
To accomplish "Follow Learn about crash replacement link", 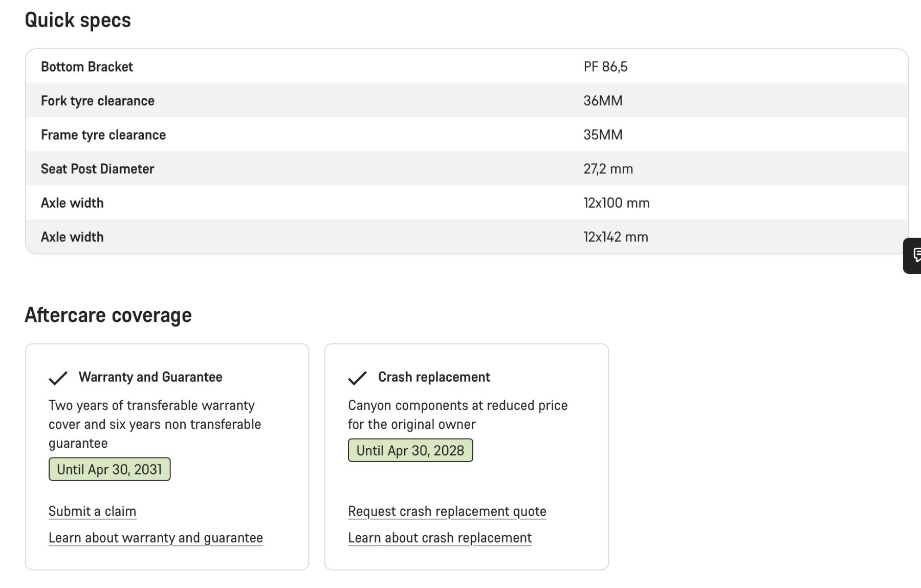I will (x=440, y=538).
